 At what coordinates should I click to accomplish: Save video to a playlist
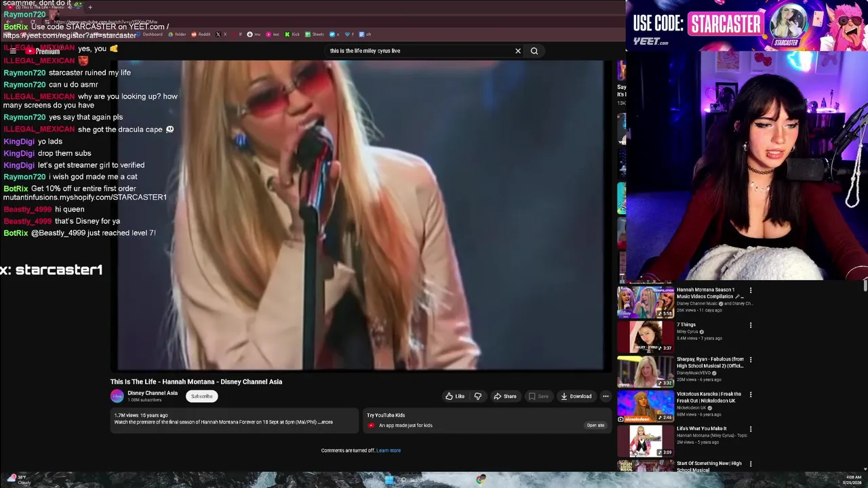538,396
